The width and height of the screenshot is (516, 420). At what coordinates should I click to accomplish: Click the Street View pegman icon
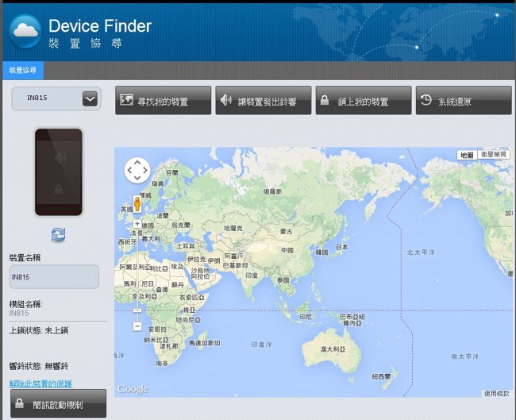click(x=137, y=204)
